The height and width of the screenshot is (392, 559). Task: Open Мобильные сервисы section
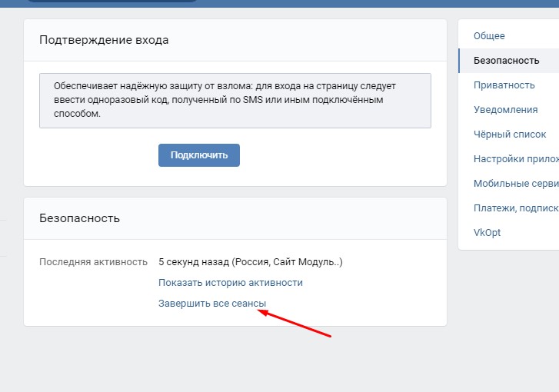[x=516, y=184]
